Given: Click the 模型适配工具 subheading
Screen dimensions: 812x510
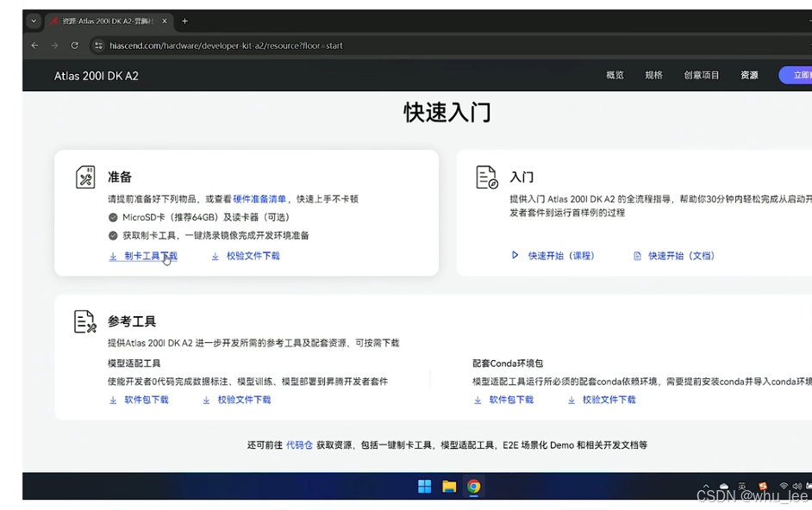Looking at the screenshot, I should 134,364.
